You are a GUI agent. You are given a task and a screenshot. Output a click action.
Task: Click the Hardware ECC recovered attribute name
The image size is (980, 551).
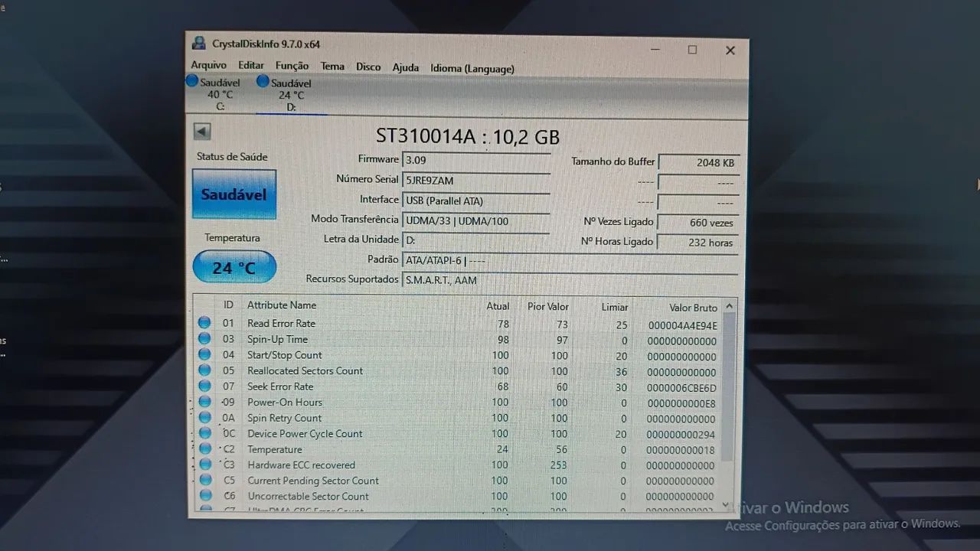pos(301,465)
